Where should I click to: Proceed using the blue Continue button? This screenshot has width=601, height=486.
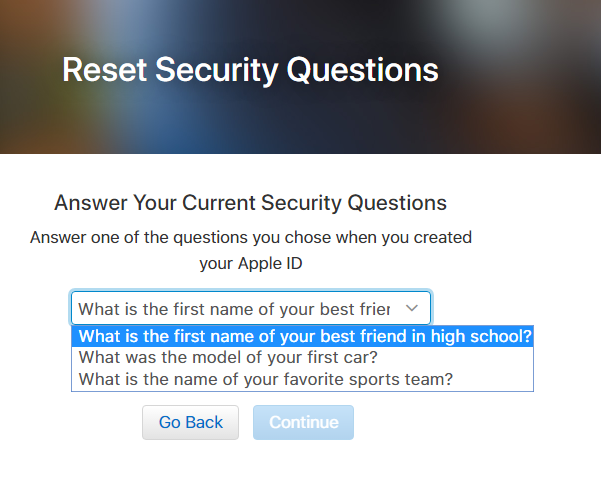pos(303,422)
